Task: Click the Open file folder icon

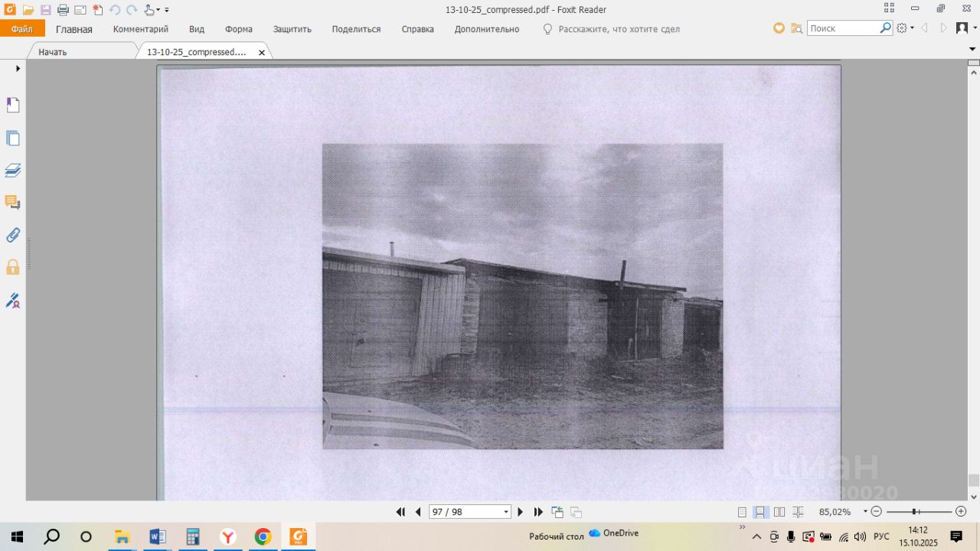Action: 28,10
